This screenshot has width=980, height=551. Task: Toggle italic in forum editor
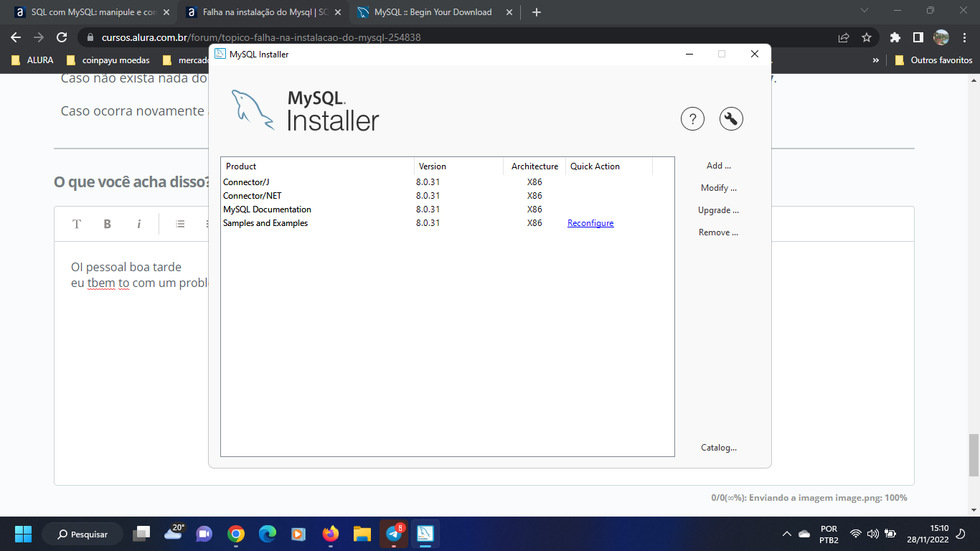click(x=138, y=224)
